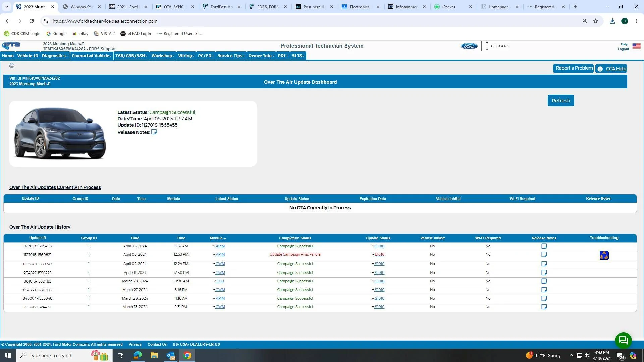Image resolution: width=644 pixels, height=362 pixels.
Task: Open release notes for update 1127018-1560821
Action: point(544,255)
